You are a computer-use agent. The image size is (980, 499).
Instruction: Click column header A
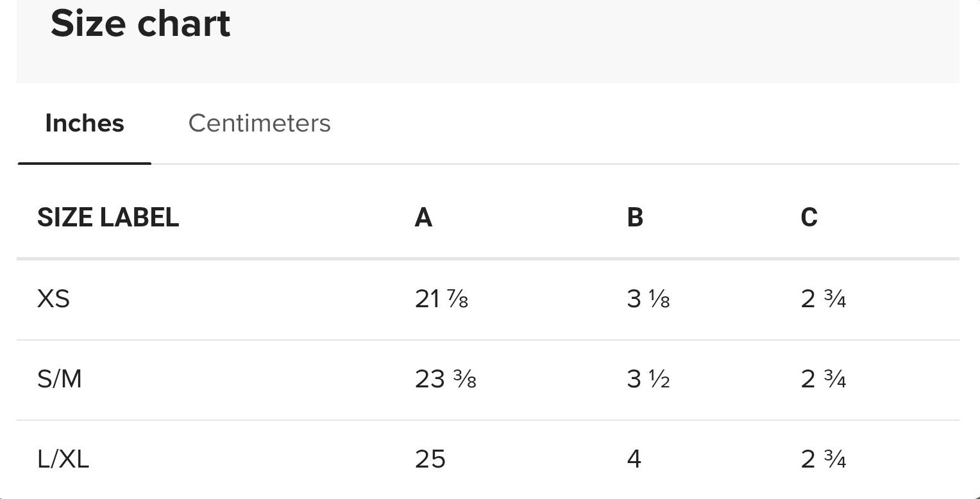coord(423,218)
